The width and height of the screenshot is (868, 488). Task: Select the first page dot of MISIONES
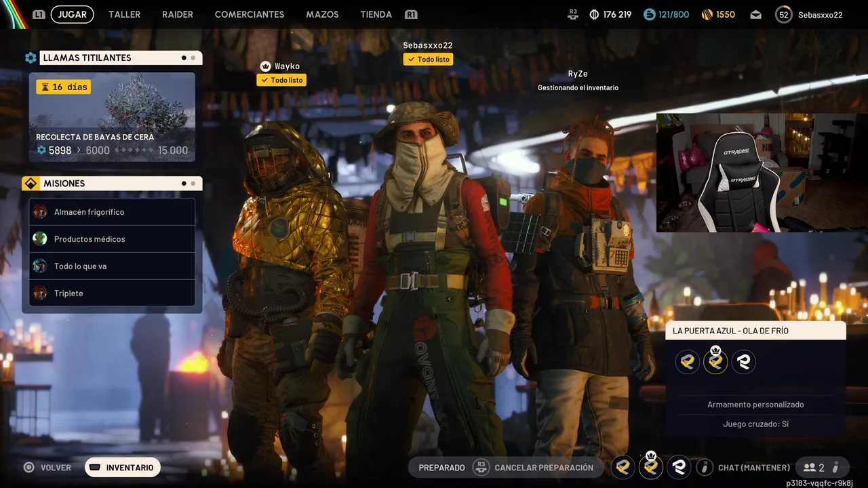(184, 183)
